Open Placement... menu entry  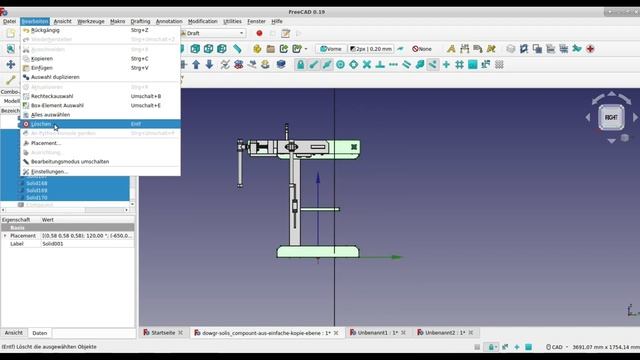pos(100,143)
